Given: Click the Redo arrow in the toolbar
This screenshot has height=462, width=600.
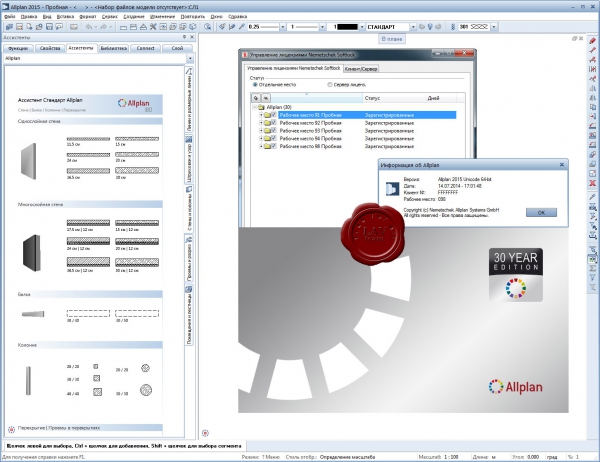Looking at the screenshot, I should point(103,27).
